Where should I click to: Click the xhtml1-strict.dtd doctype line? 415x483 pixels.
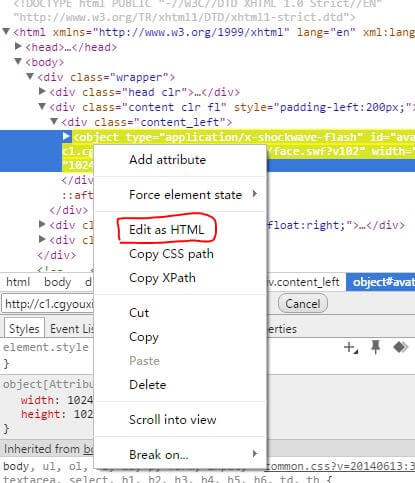coord(184,17)
